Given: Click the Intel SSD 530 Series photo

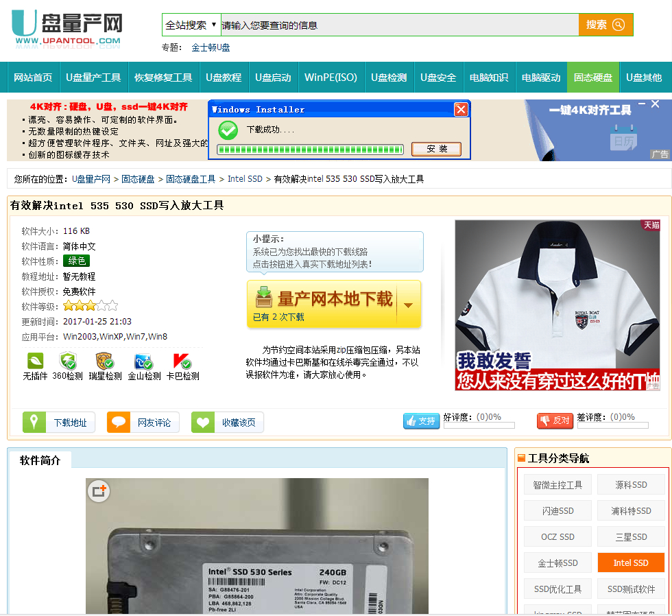Looking at the screenshot, I should pyautogui.click(x=256, y=546).
